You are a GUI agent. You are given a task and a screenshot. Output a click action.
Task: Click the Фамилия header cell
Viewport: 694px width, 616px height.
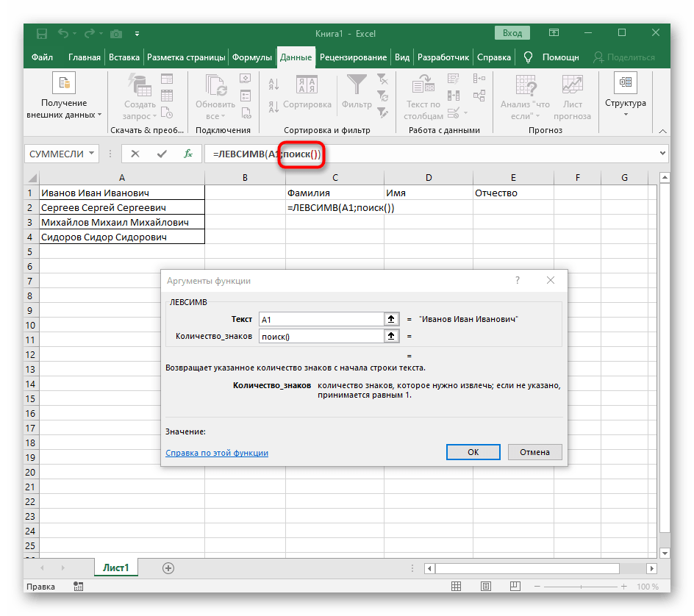pos(335,193)
